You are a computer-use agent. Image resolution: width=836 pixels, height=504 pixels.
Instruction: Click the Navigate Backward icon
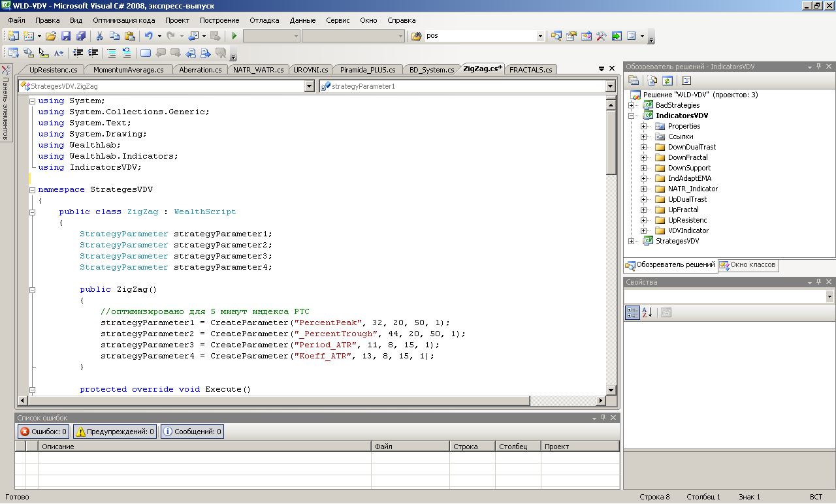[x=193, y=36]
